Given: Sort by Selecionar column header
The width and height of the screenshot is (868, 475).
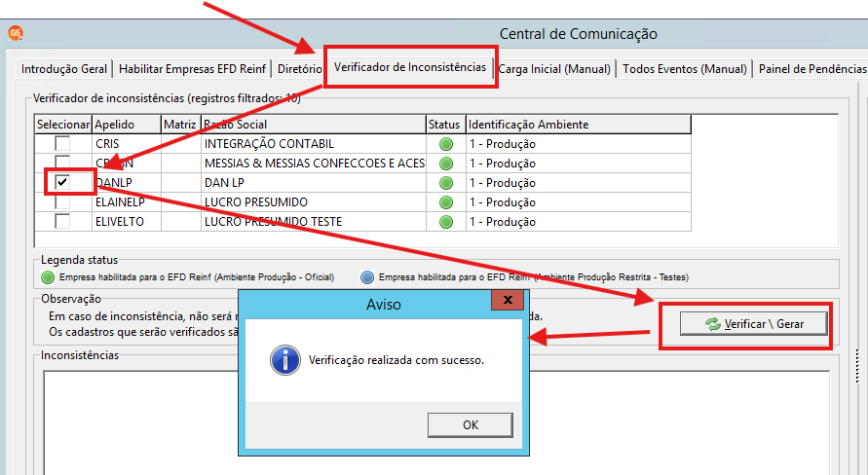Looking at the screenshot, I should pos(63,125).
